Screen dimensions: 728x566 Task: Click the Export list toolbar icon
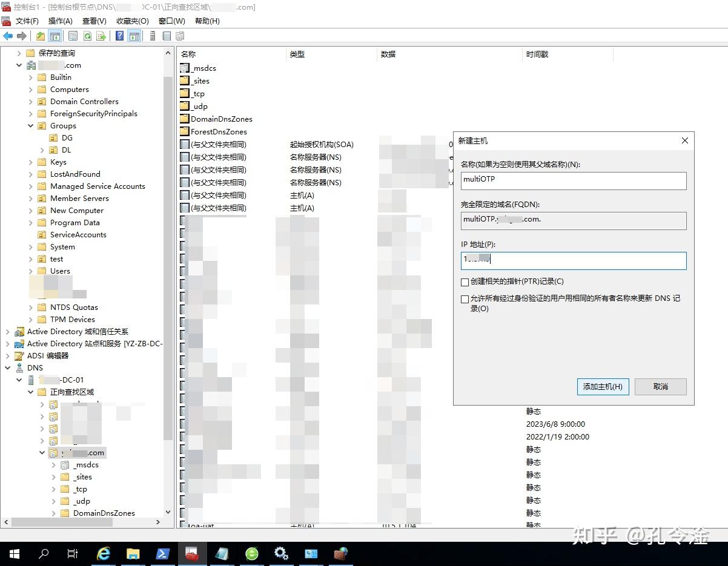(x=101, y=36)
